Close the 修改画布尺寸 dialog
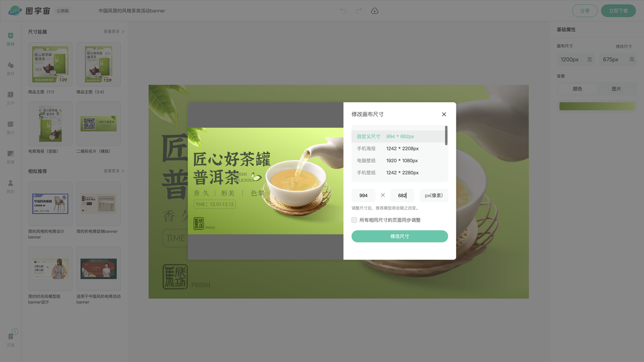The width and height of the screenshot is (644, 362). [444, 114]
